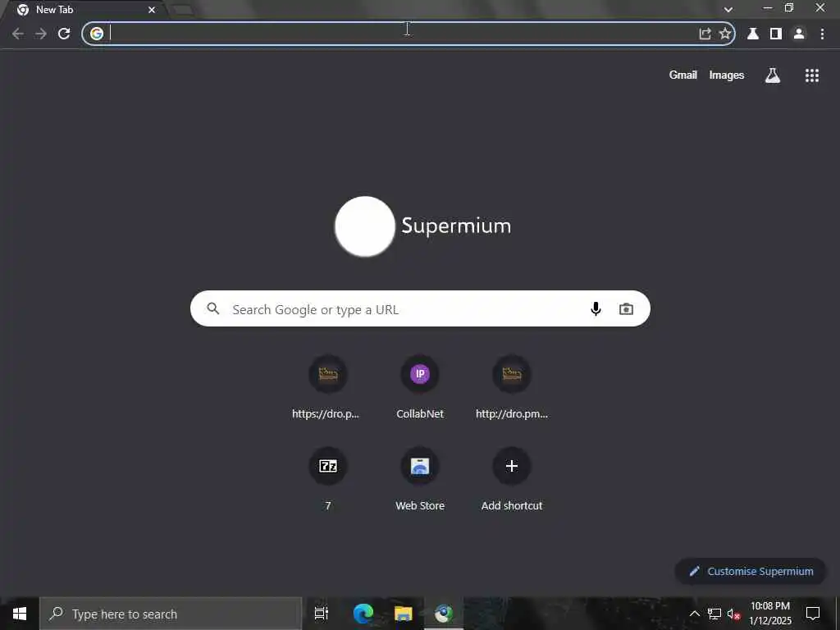This screenshot has height=630, width=840.
Task: Open the Windows Start menu
Action: [x=20, y=614]
